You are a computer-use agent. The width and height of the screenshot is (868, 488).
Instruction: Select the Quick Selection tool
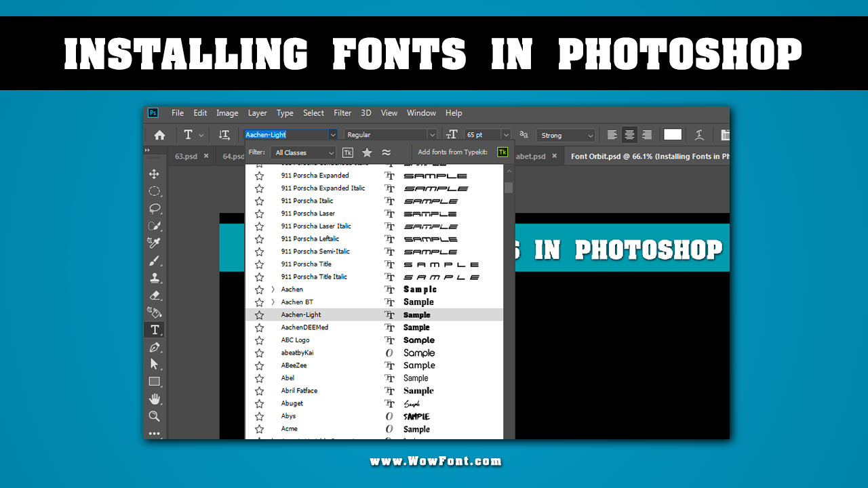tap(155, 226)
